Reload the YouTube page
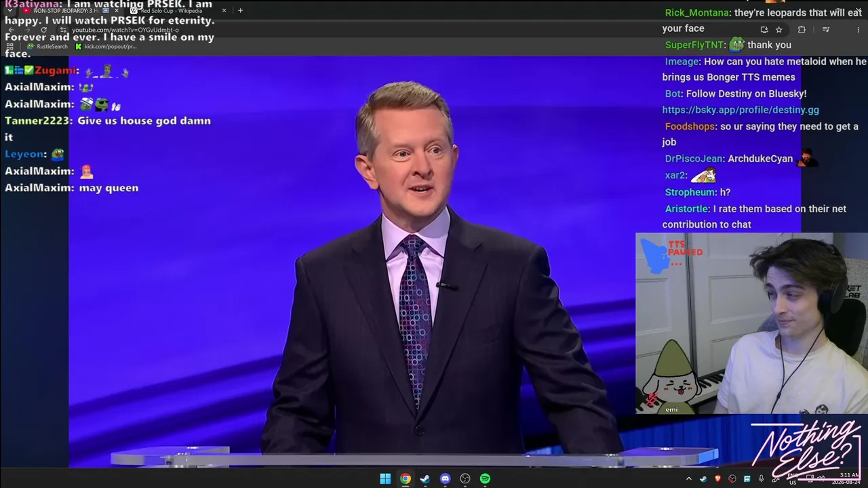 [43, 30]
